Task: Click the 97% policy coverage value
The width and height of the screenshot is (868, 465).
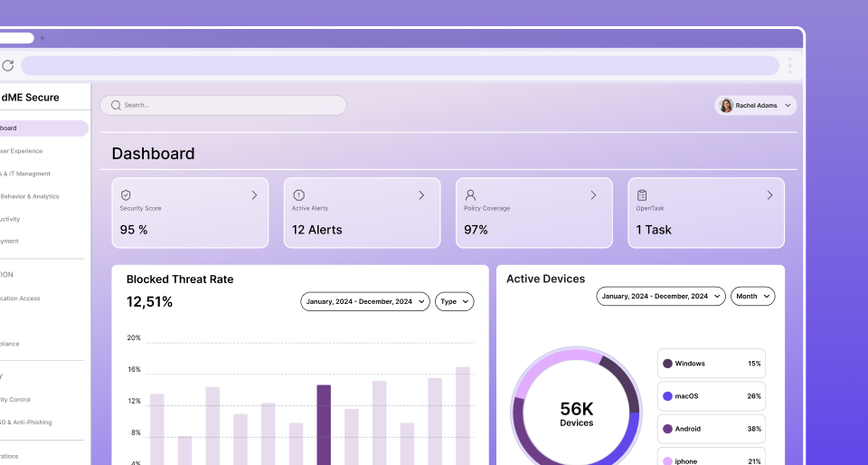Action: click(x=476, y=230)
